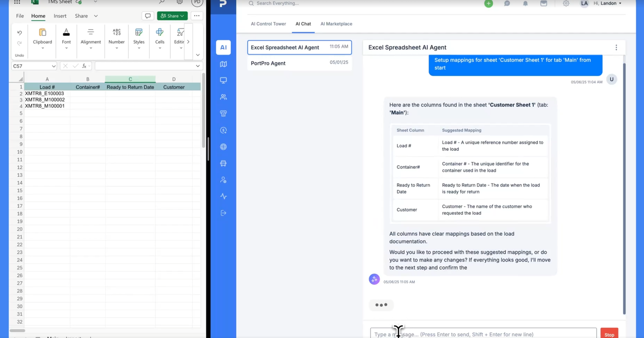Screen dimensions: 644x338
Task: Open the people icon in PortPro sidebar
Action: pos(223,97)
